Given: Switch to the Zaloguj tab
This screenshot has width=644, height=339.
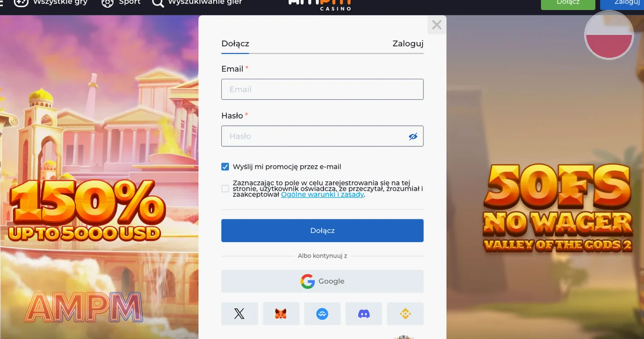Looking at the screenshot, I should pos(408,44).
